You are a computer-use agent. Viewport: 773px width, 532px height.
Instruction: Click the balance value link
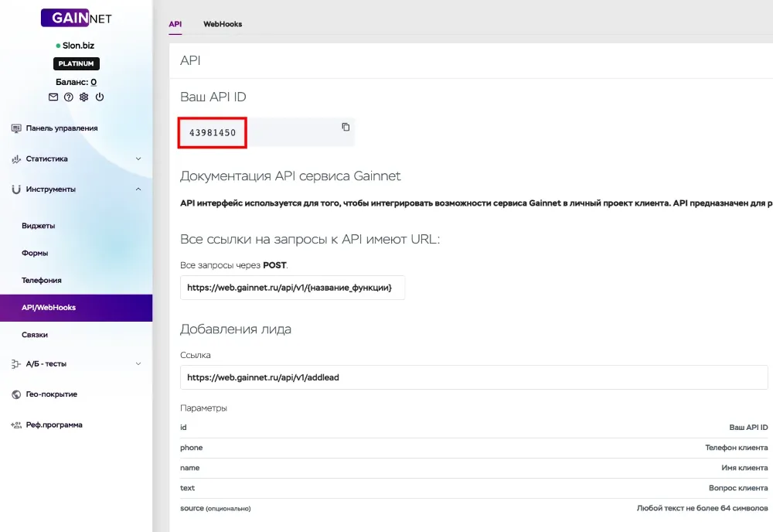coord(94,82)
